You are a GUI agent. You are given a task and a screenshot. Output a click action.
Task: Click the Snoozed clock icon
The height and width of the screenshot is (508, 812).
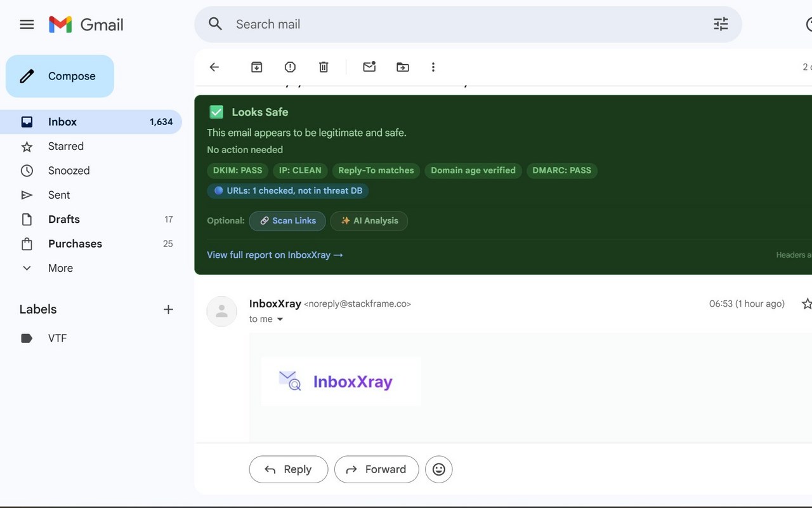coord(27,171)
